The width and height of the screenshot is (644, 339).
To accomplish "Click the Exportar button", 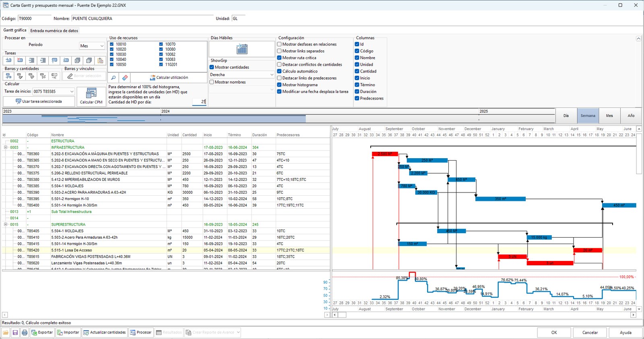I will 42,333.
